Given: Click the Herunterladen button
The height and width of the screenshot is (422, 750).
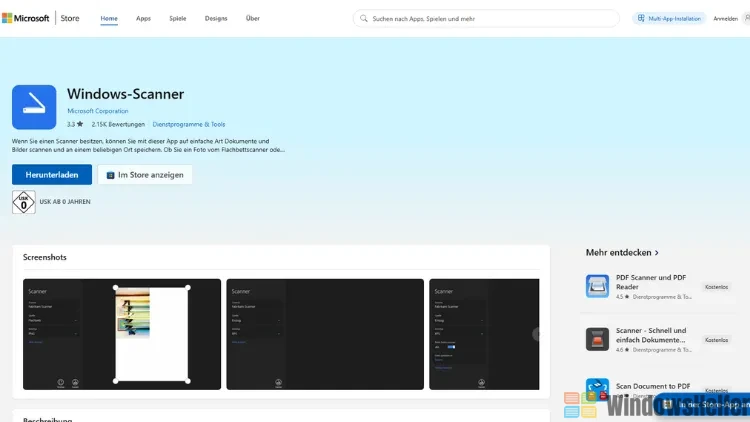Looking at the screenshot, I should [52, 175].
